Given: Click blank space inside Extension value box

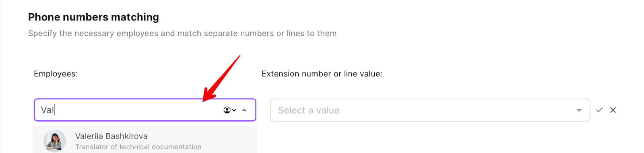Looking at the screenshot, I should (455, 110).
